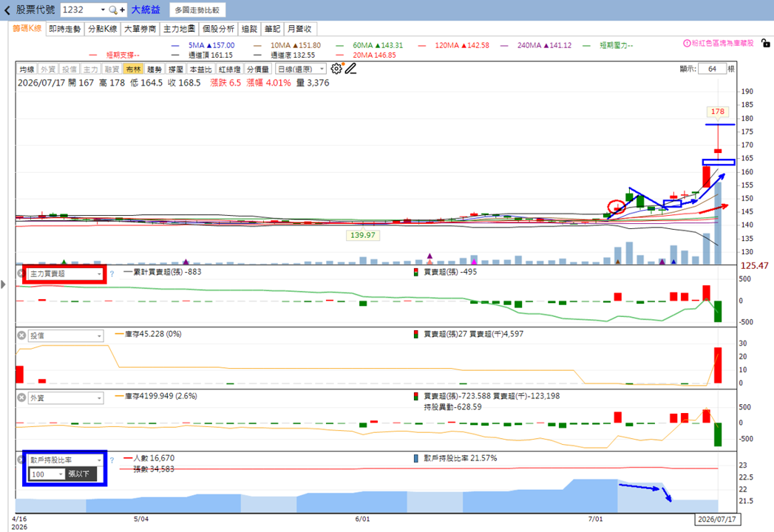Turn off the highlighted 布林 band overlay
This screenshot has width=774, height=532.
[133, 69]
